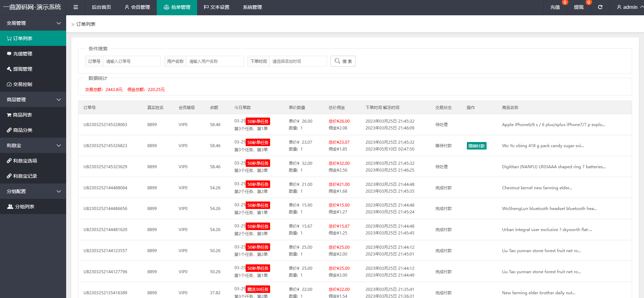Switch to the 系统管理 top tab
The width and height of the screenshot is (644, 298).
(252, 7)
